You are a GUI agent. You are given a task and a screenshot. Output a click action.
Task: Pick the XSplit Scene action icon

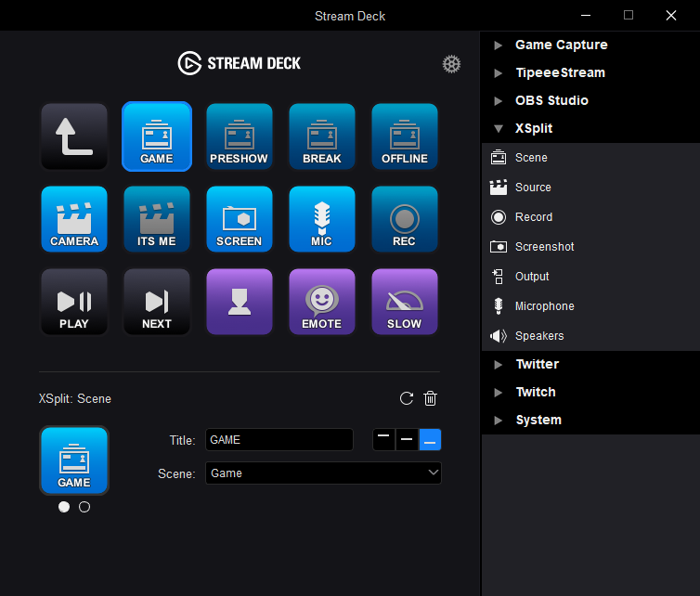(x=499, y=158)
